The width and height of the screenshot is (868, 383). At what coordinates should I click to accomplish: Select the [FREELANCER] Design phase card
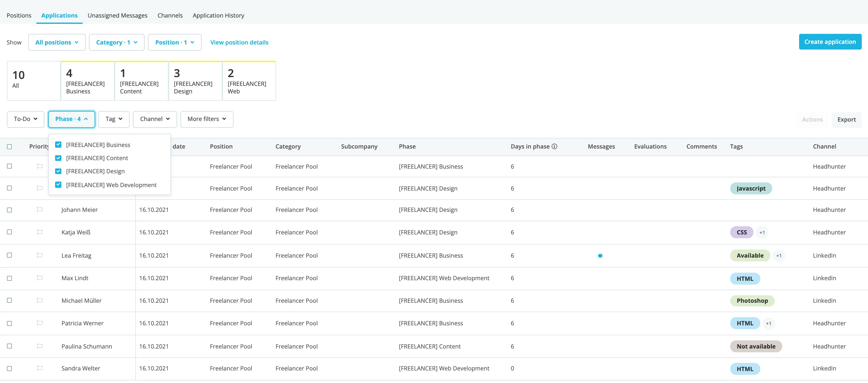click(195, 81)
